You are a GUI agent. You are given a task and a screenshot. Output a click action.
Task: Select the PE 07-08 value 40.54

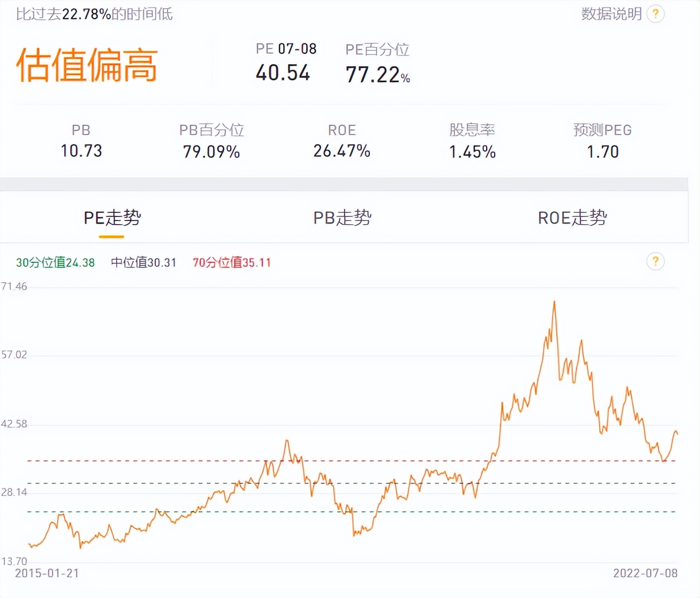pyautogui.click(x=283, y=73)
